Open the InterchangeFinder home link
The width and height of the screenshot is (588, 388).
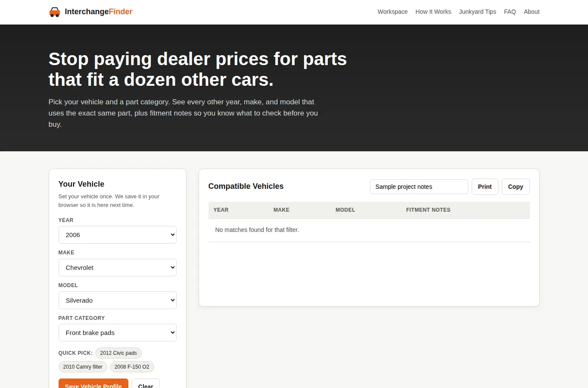point(91,12)
